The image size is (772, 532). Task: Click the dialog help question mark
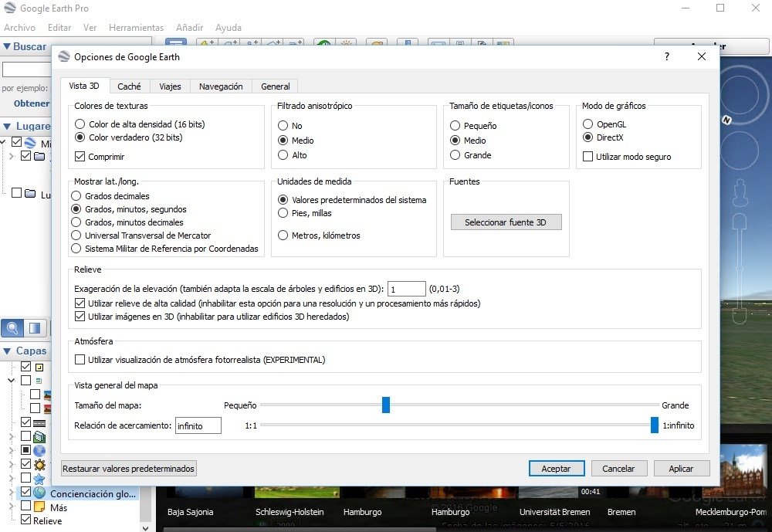click(x=667, y=56)
